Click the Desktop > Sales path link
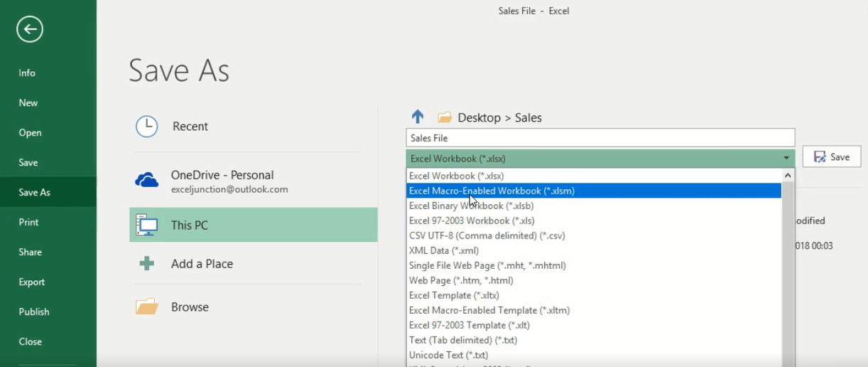The height and width of the screenshot is (367, 868). click(x=499, y=117)
